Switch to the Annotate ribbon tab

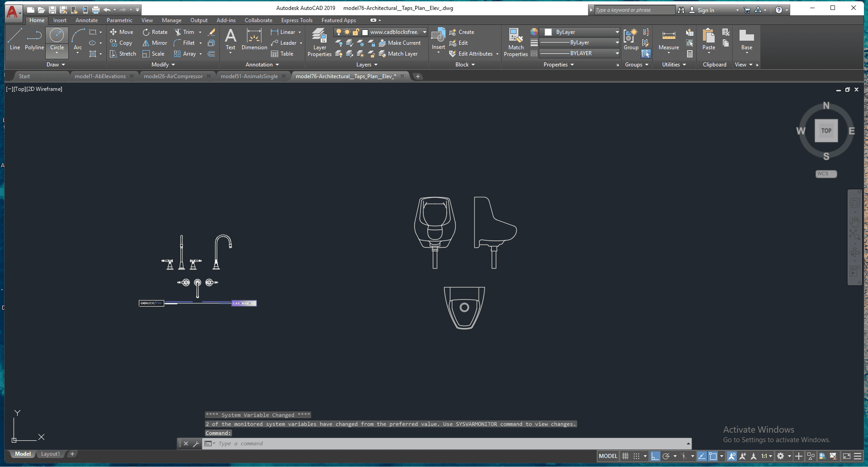86,20
